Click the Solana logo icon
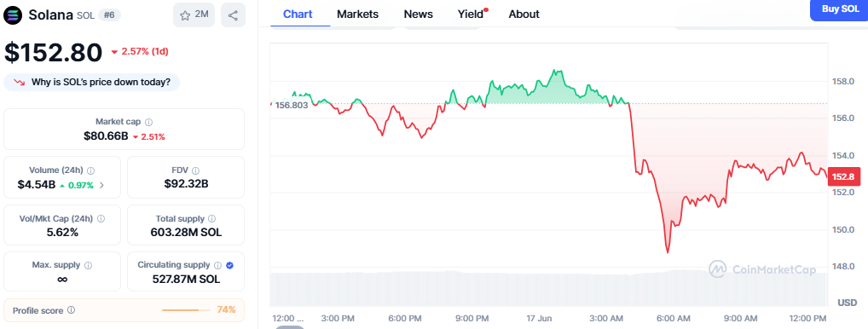Image resolution: width=868 pixels, height=329 pixels. click(14, 15)
